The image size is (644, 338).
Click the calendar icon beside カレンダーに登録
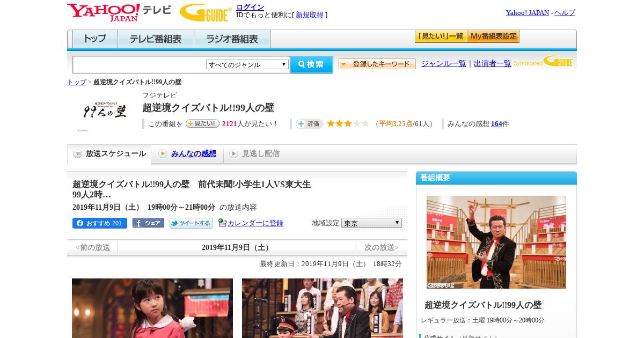point(222,223)
